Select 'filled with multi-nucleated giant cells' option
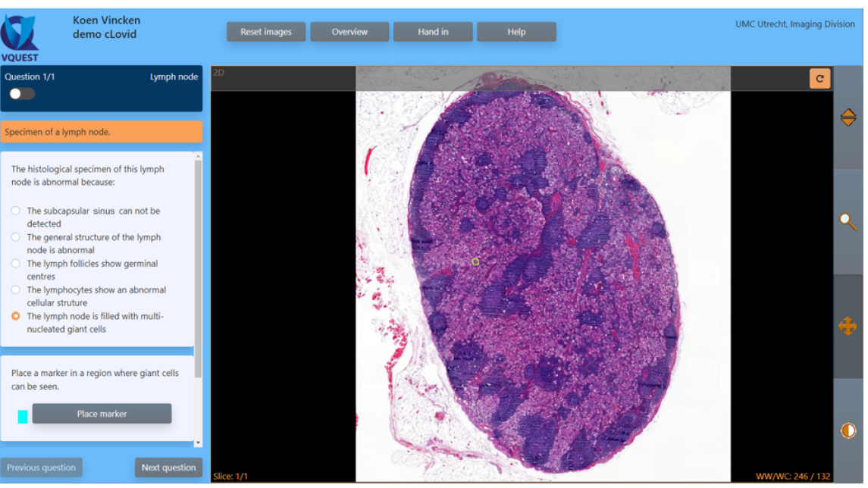This screenshot has width=868, height=488. (x=16, y=317)
